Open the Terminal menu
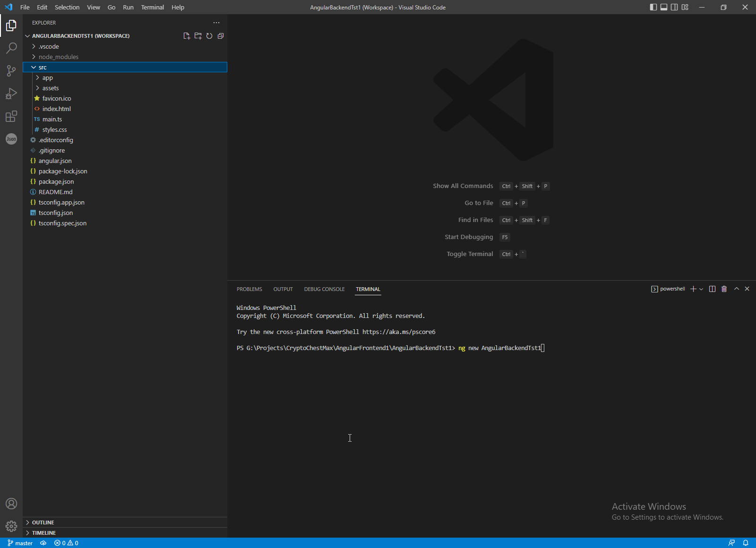Image resolution: width=756 pixels, height=548 pixels. (153, 7)
